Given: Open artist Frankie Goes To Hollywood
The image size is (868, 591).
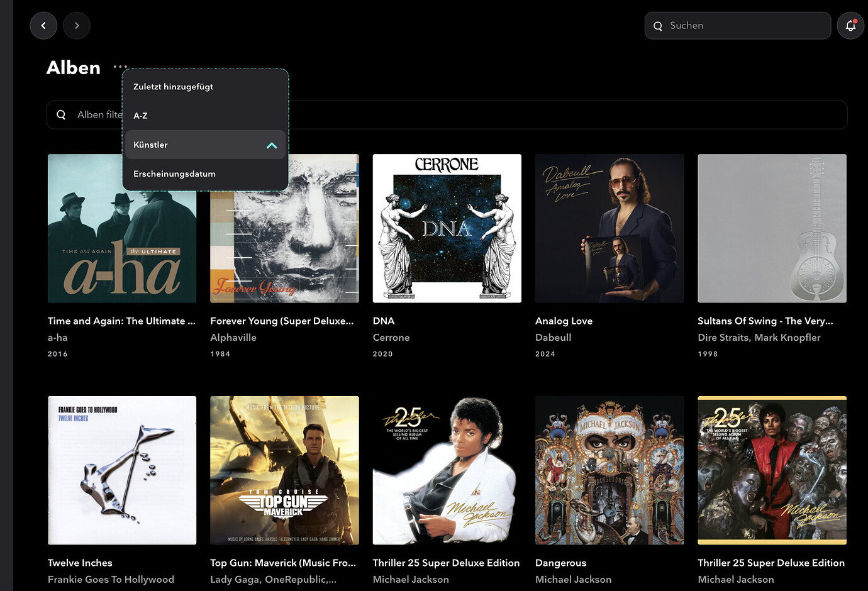Looking at the screenshot, I should click(x=111, y=580).
